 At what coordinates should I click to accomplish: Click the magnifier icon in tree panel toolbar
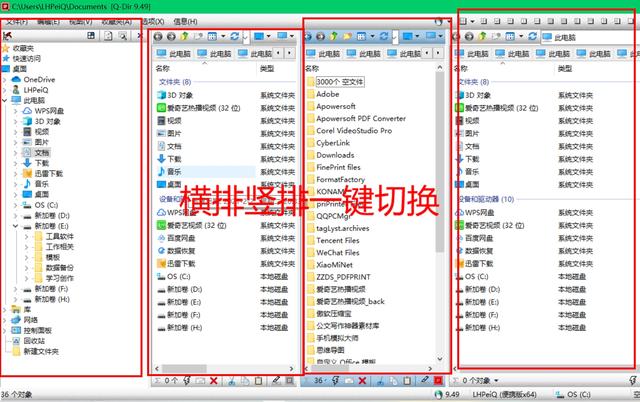[122, 36]
